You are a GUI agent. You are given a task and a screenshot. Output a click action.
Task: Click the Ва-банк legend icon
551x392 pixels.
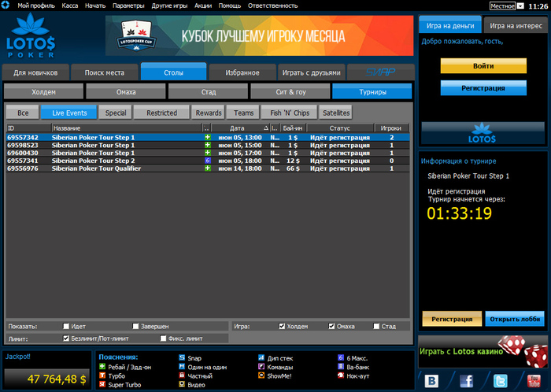(x=341, y=367)
